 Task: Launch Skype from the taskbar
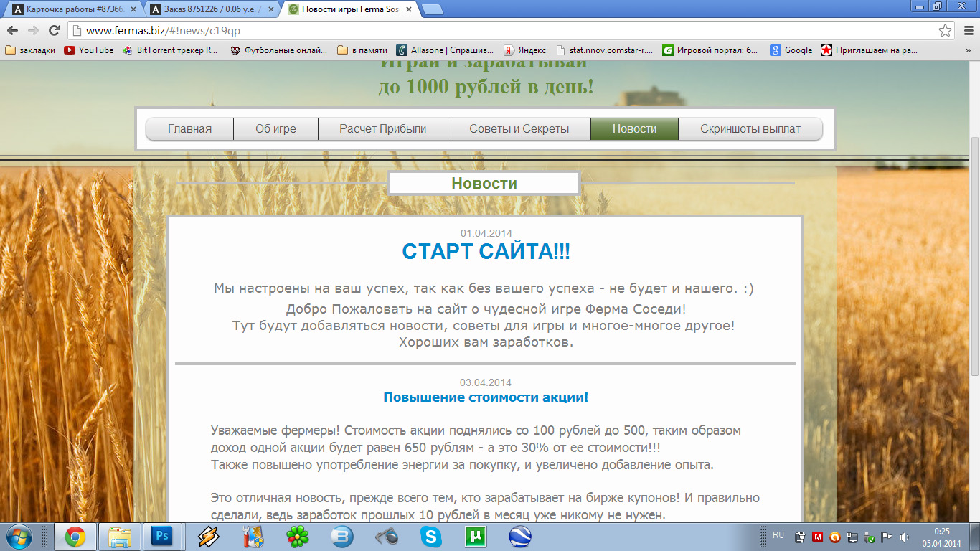tap(431, 537)
